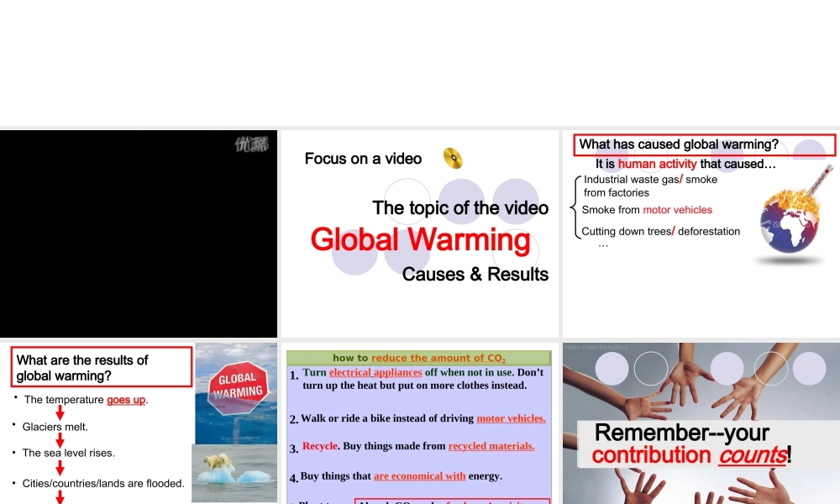Open the 'Remember--your contribution counts' slide

(x=701, y=423)
